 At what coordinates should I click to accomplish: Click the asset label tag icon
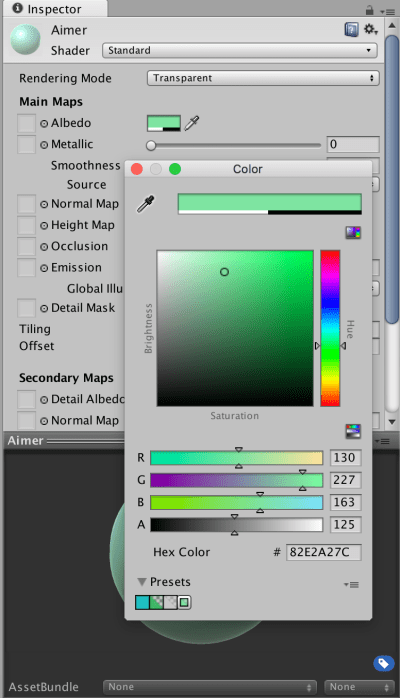point(384,663)
